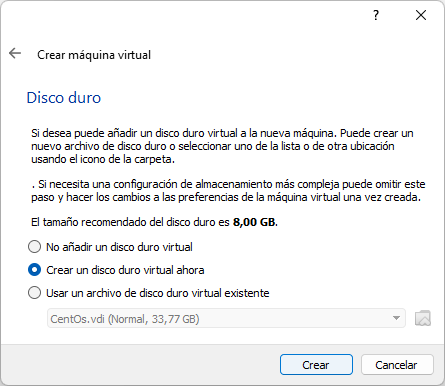The image size is (445, 386).
Task: Click the paragraph starting "Si necesita una configuración"
Action: coord(228,191)
